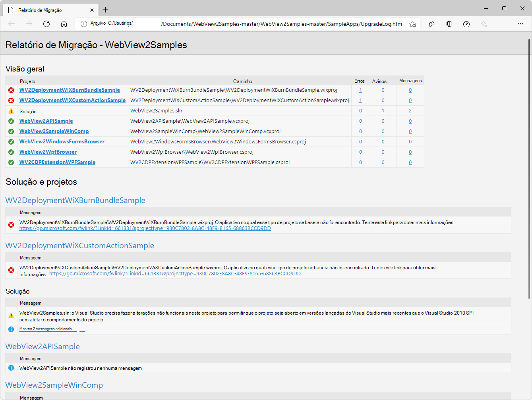532x400 pixels.
Task: Open the Microsoft 365 sidebar
Action: coord(449,24)
